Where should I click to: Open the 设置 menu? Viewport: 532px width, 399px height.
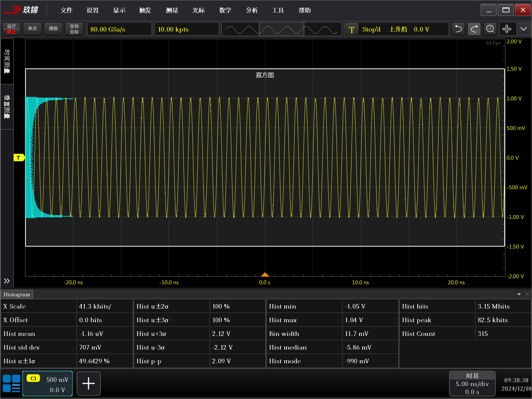point(93,10)
